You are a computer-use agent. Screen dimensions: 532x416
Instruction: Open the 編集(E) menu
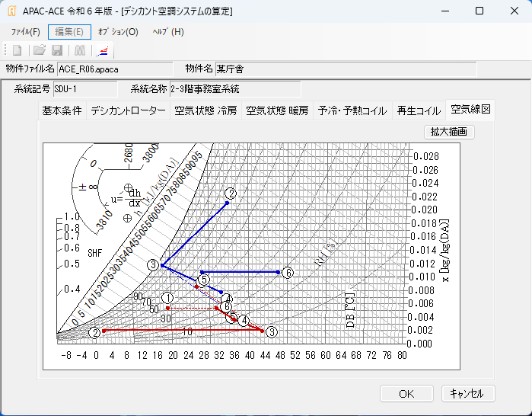pos(69,32)
